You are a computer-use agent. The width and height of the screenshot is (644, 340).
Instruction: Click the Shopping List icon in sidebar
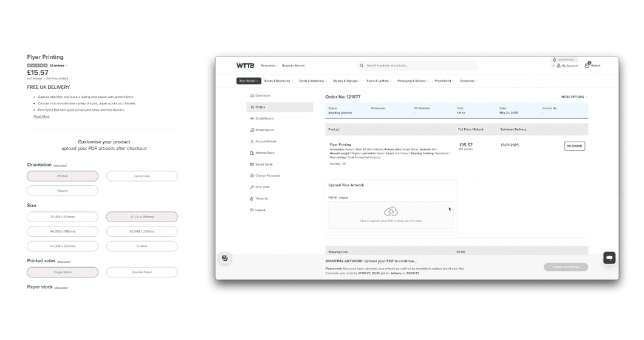coord(252,130)
